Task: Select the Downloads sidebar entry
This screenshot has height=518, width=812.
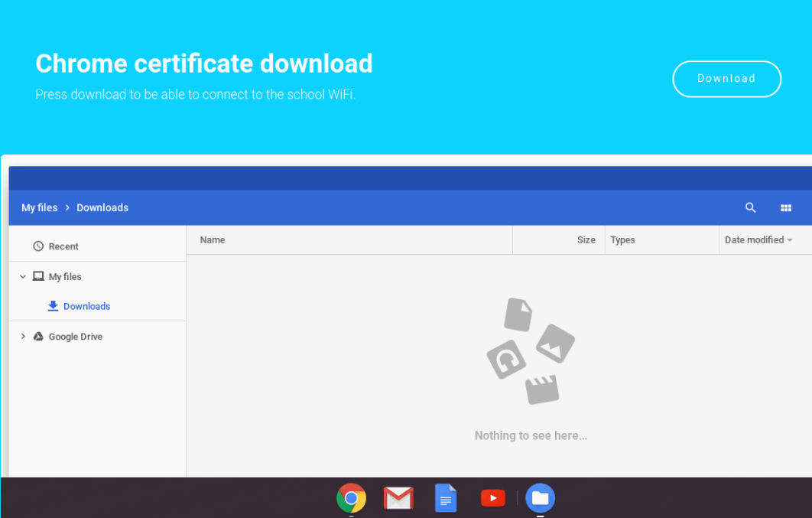Action: pos(86,306)
